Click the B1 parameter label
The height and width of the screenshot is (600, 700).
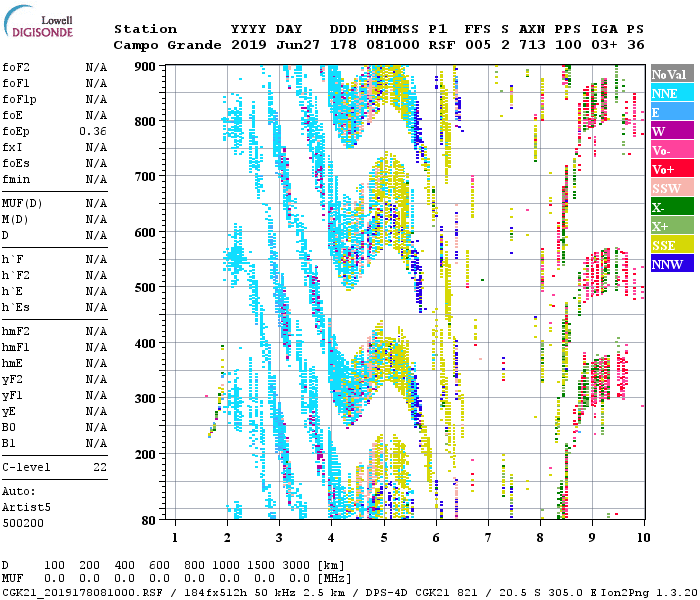point(8,443)
